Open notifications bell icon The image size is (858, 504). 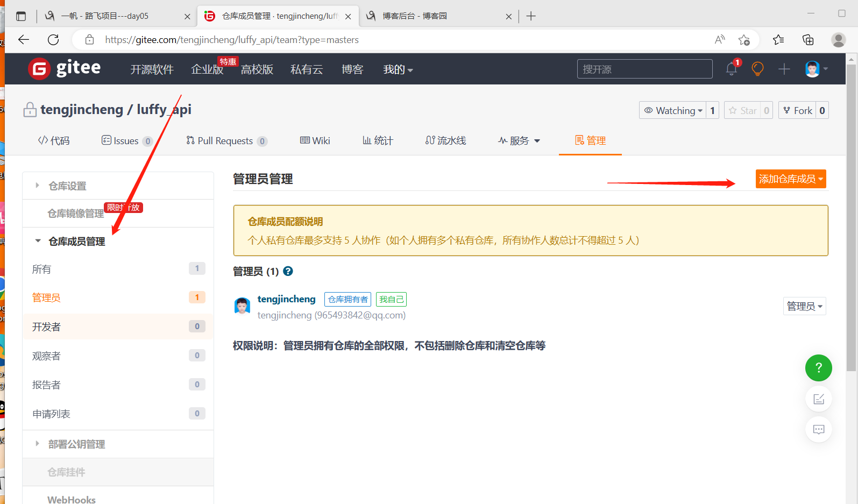point(732,69)
